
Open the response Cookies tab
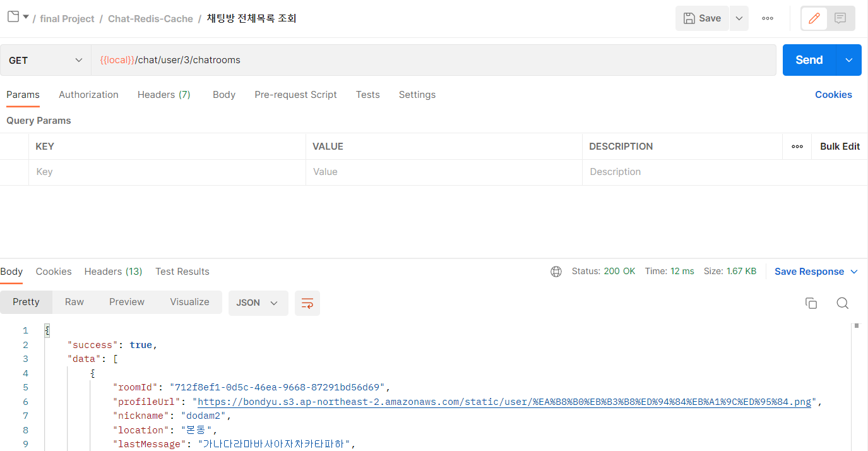54,272
